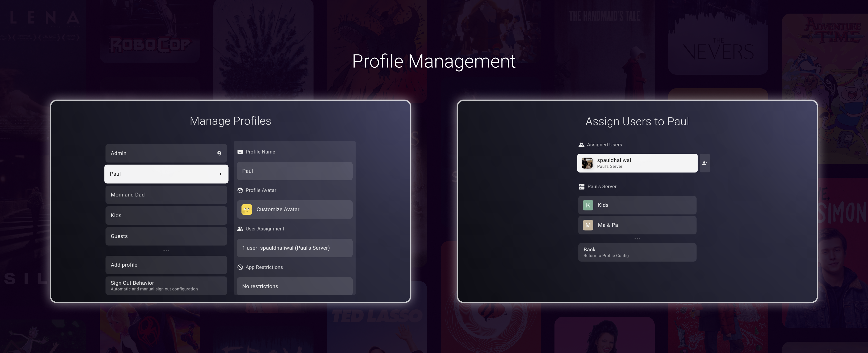Assign the Ma & Pa user
Screen dimensions: 868x353
[637, 225]
